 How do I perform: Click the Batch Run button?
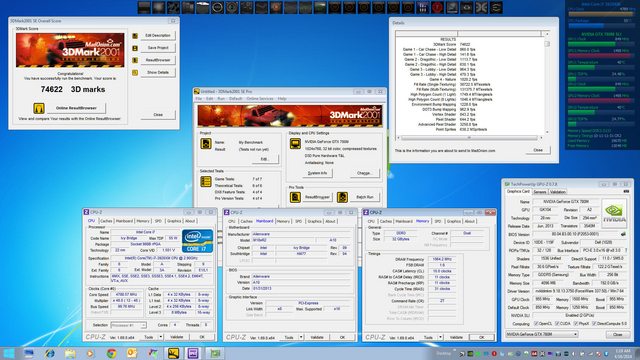364,197
